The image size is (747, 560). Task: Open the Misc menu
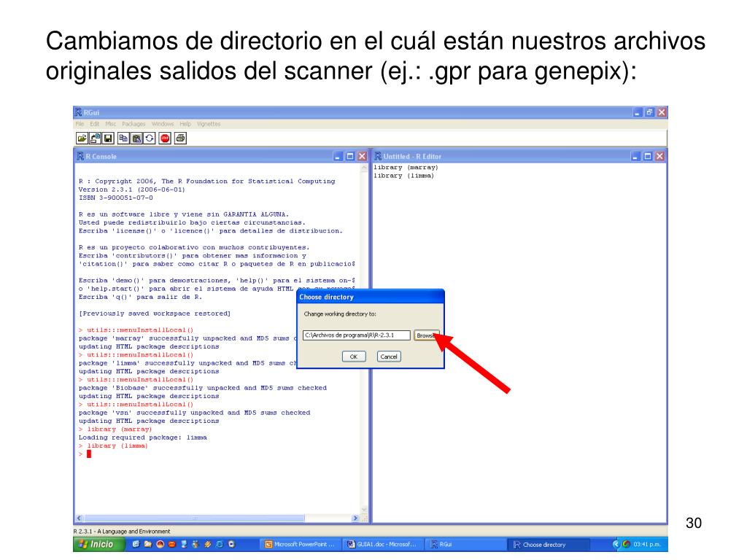click(x=111, y=124)
